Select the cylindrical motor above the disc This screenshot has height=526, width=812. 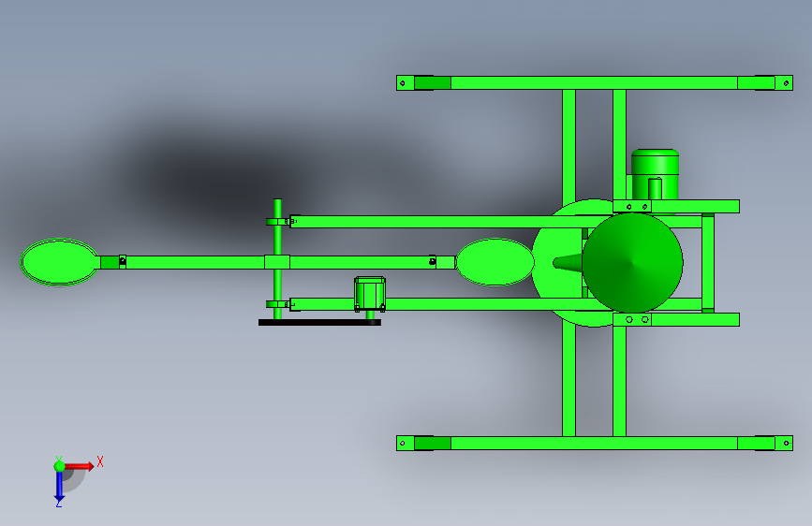655,174
